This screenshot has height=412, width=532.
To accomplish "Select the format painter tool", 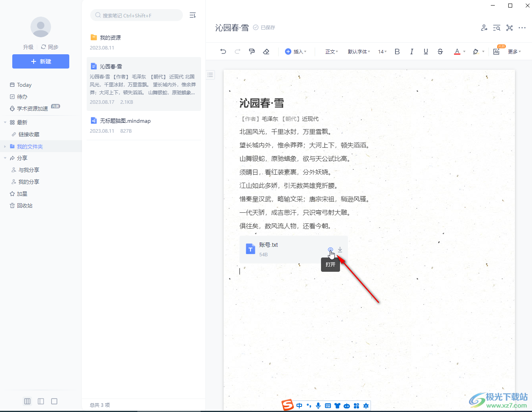I will [252, 51].
